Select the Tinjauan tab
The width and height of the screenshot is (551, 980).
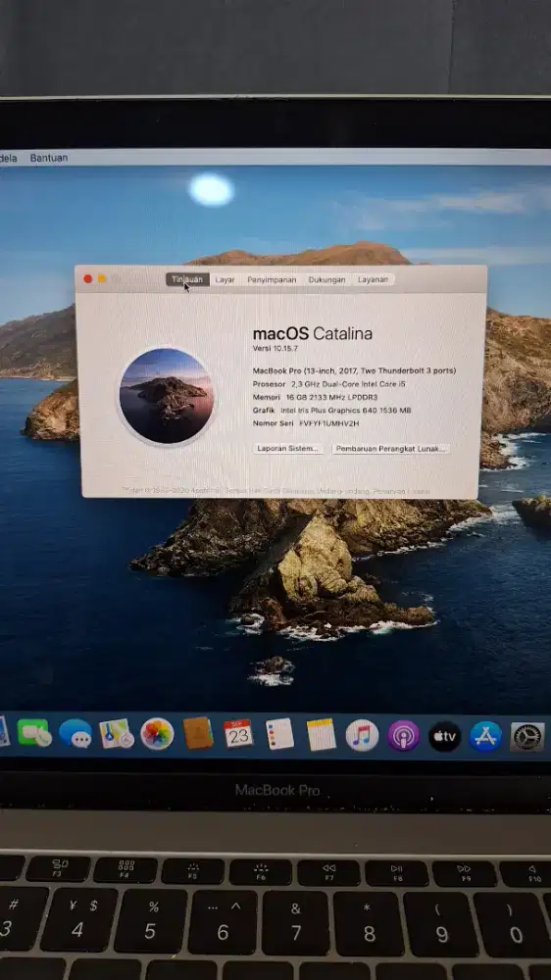(187, 279)
